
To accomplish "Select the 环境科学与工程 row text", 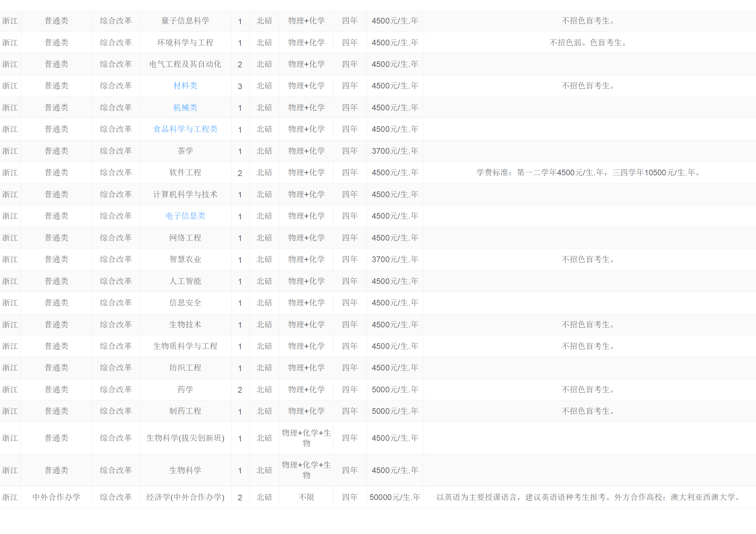I will tap(185, 43).
